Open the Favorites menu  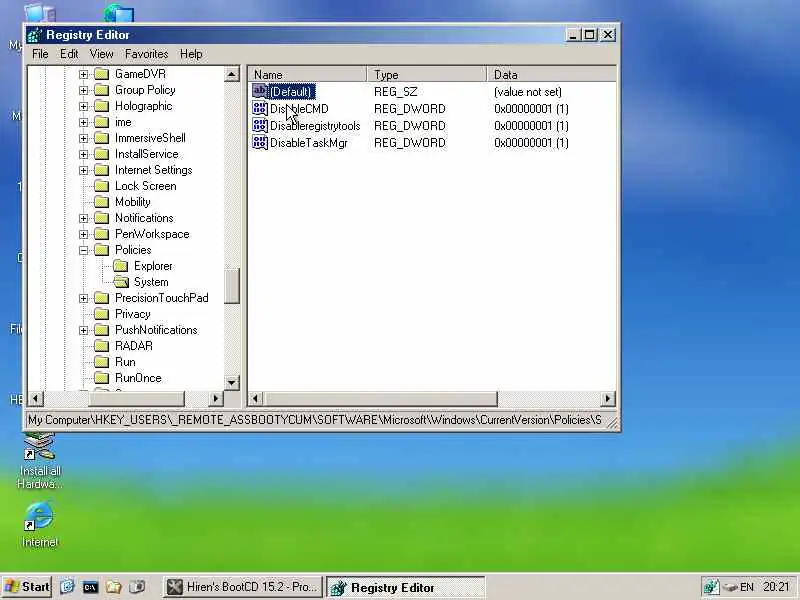[x=146, y=54]
